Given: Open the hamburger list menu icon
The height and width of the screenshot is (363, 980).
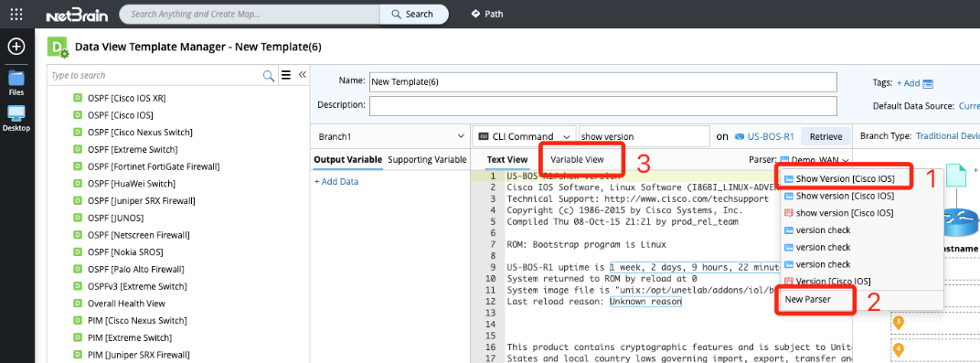Looking at the screenshot, I should [x=286, y=76].
